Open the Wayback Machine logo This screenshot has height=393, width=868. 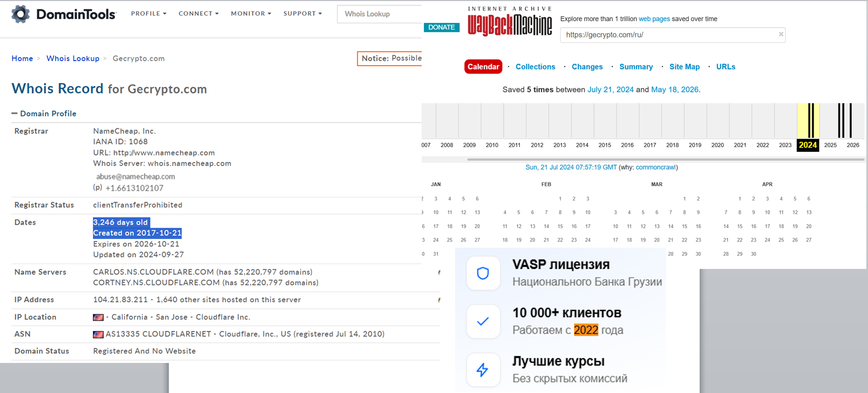pos(510,22)
